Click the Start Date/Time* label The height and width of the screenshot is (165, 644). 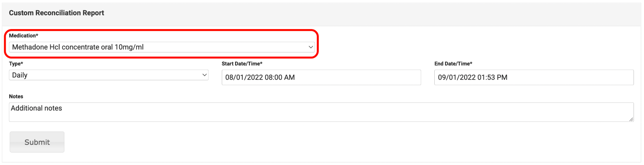coord(242,64)
